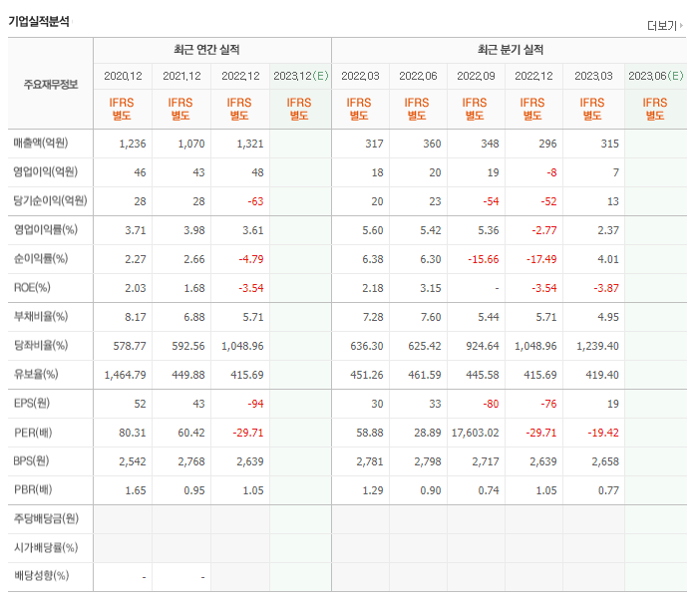
Task: Click the 1,464.79 reserve ratio value
Action: pyautogui.click(x=125, y=375)
